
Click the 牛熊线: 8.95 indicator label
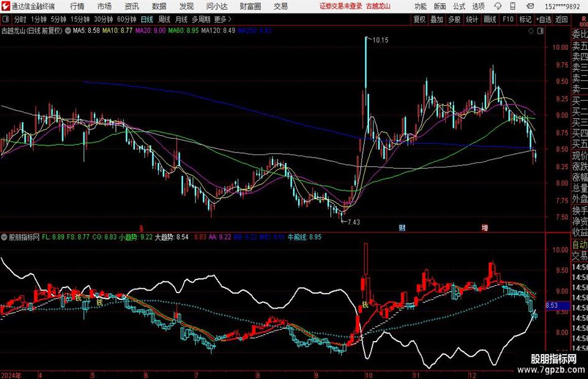[304, 237]
